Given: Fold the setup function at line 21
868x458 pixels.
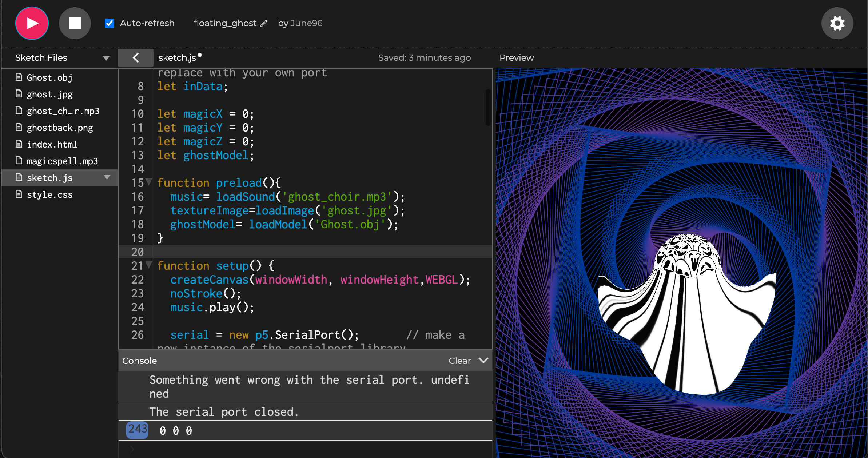Looking at the screenshot, I should coord(149,265).
